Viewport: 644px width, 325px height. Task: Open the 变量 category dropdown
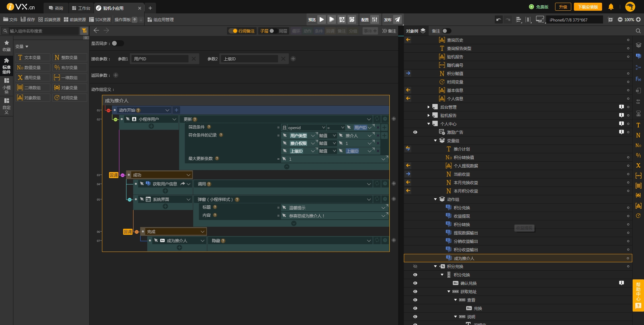[x=22, y=46]
